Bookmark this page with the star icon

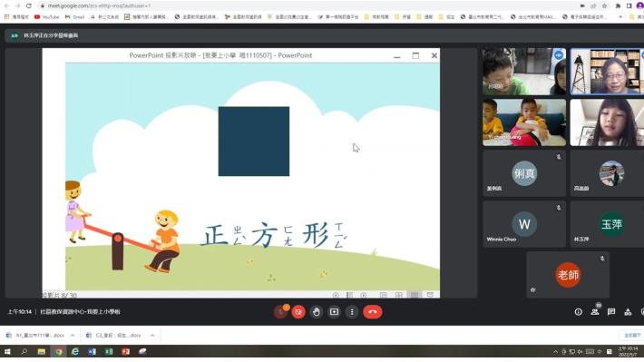(x=604, y=5)
